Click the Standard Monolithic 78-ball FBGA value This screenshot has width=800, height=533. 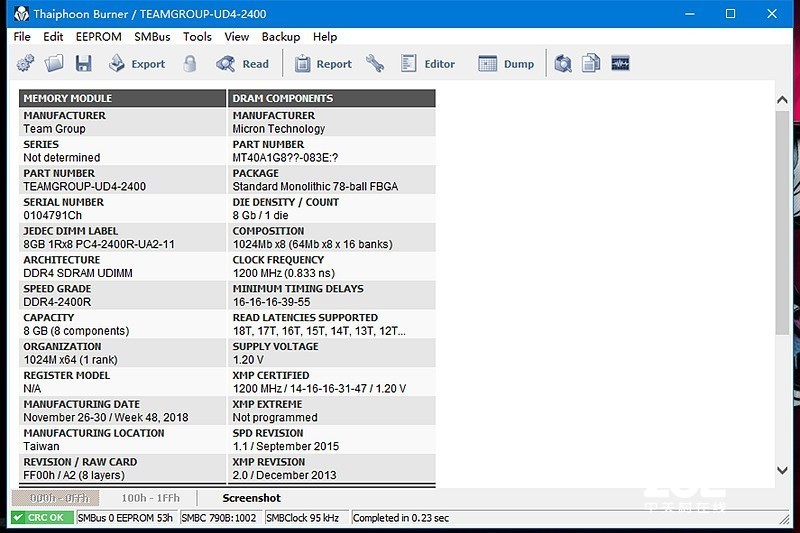[315, 187]
